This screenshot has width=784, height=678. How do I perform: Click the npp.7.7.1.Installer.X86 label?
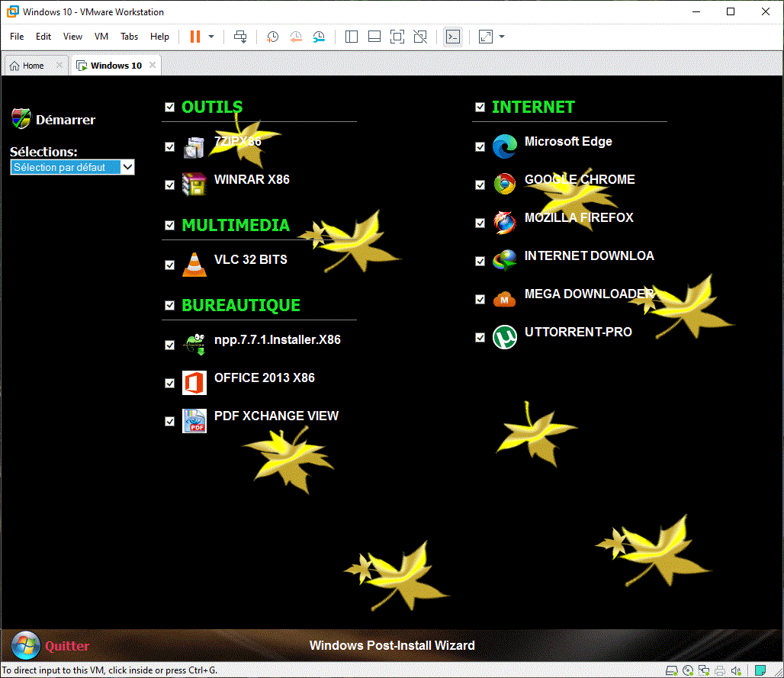278,339
